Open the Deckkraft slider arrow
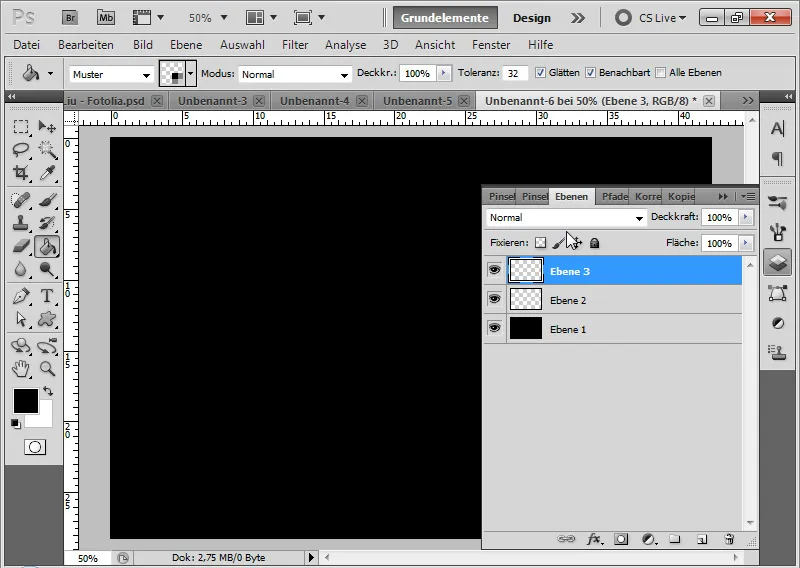The image size is (800, 568). [x=745, y=217]
